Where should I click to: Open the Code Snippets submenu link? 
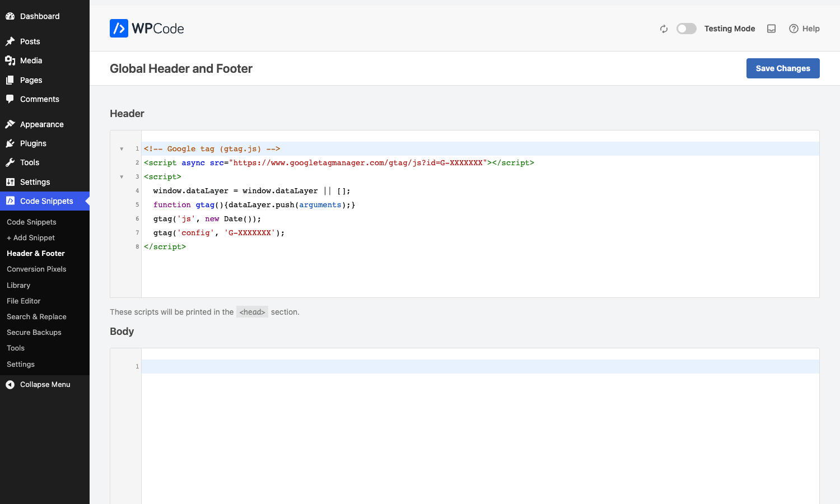click(31, 222)
